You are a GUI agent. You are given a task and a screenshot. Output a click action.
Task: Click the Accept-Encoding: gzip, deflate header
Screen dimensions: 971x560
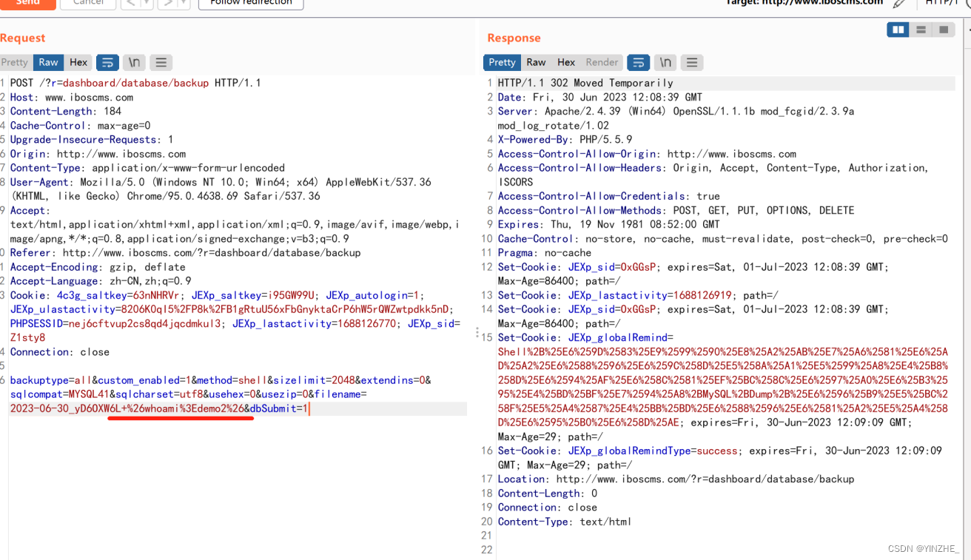click(98, 266)
